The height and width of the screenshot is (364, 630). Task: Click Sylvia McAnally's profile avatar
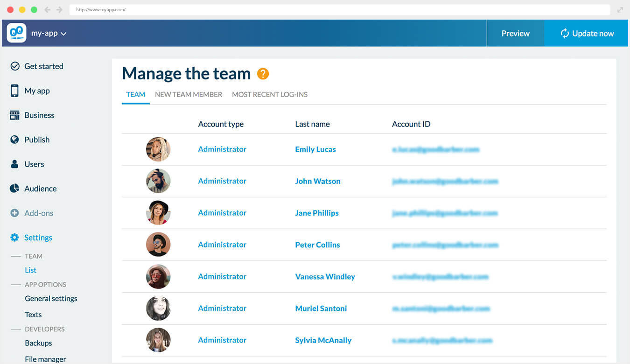tap(158, 340)
